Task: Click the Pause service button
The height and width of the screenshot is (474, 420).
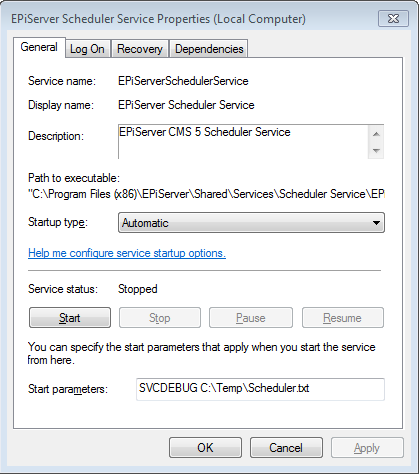Action: pyautogui.click(x=251, y=318)
